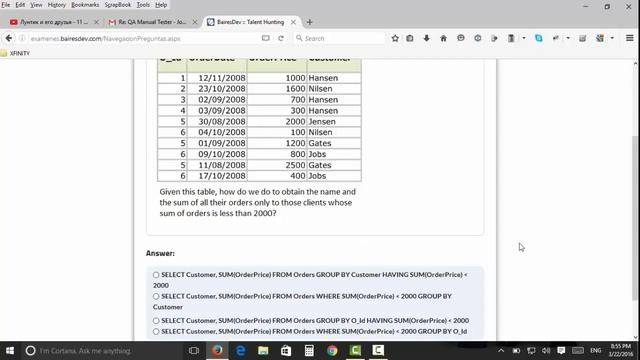Bookmark this page with the star icon

(x=395, y=38)
